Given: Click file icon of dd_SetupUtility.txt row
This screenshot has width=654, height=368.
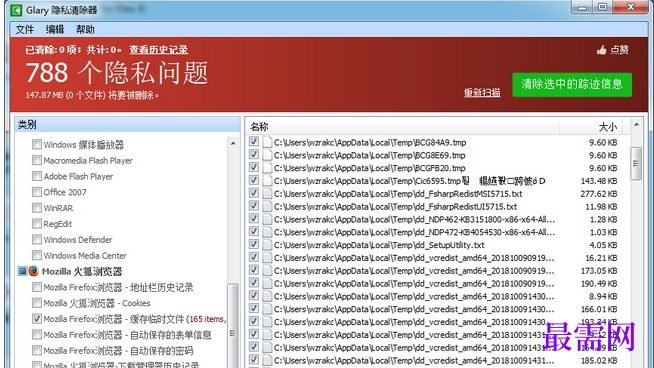Looking at the screenshot, I should click(267, 245).
